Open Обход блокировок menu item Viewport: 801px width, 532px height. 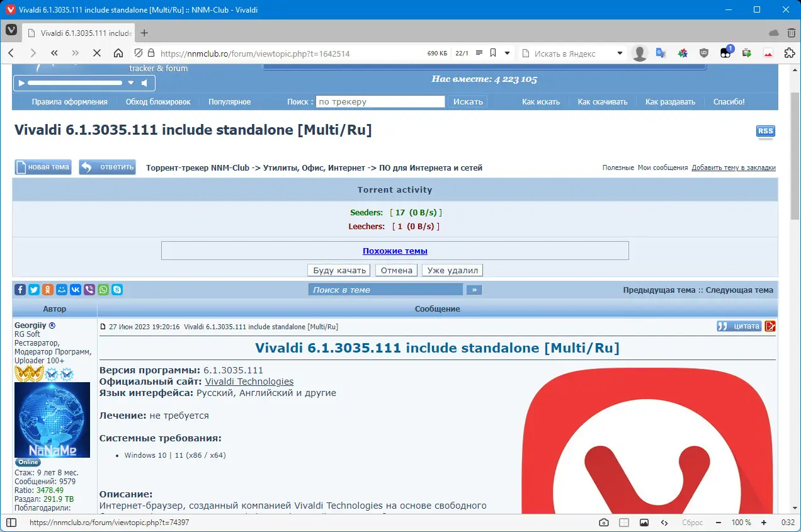[158, 101]
